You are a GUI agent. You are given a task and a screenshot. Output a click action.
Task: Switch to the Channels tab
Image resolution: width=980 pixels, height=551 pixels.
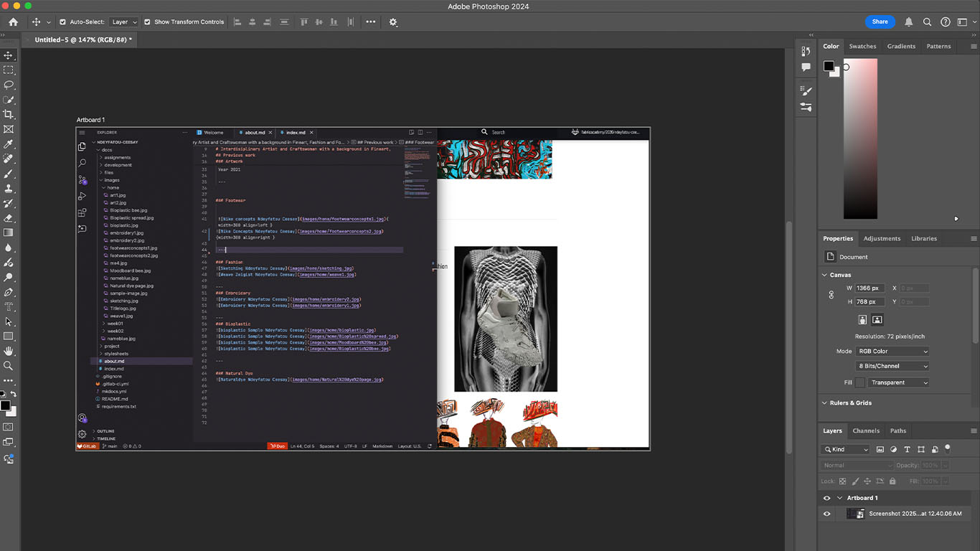pyautogui.click(x=865, y=431)
